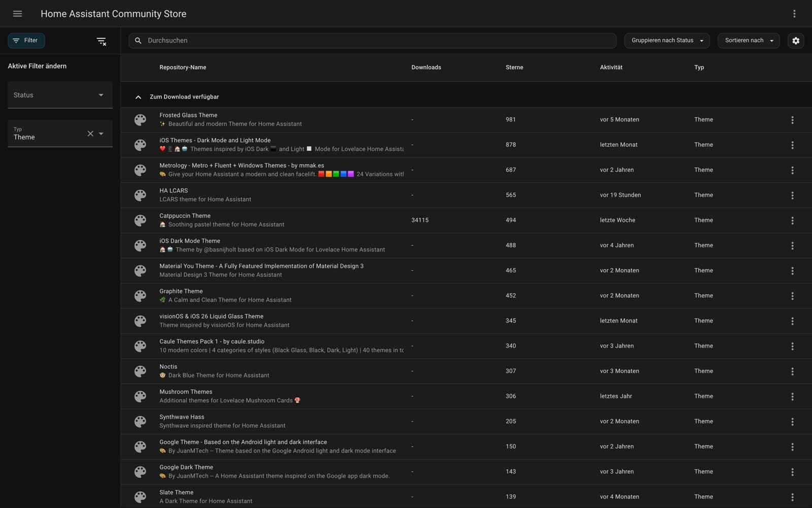Click palette icon of Frosted Glass Theme
Screen dimensions: 812x508
pos(140,120)
